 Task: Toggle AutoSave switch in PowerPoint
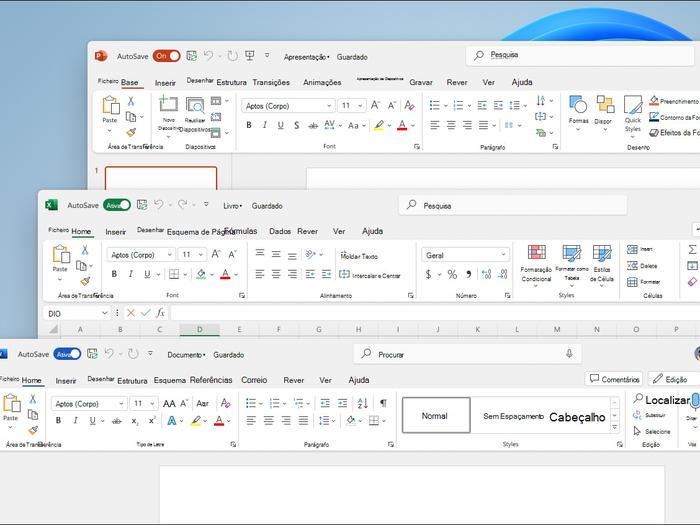tap(166, 57)
